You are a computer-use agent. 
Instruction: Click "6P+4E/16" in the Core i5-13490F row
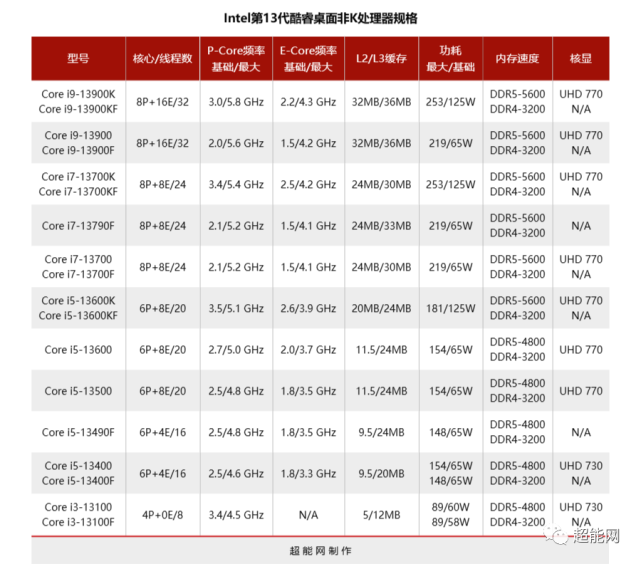pos(162,432)
